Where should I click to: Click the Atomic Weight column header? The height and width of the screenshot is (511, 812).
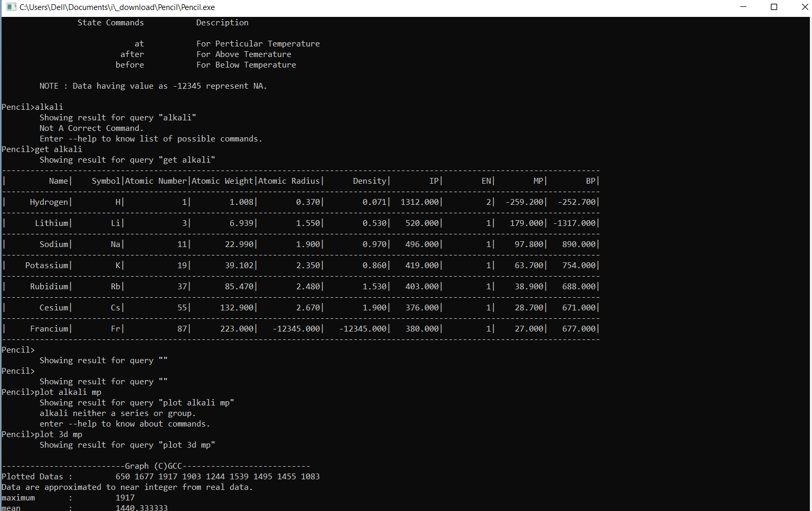[222, 181]
